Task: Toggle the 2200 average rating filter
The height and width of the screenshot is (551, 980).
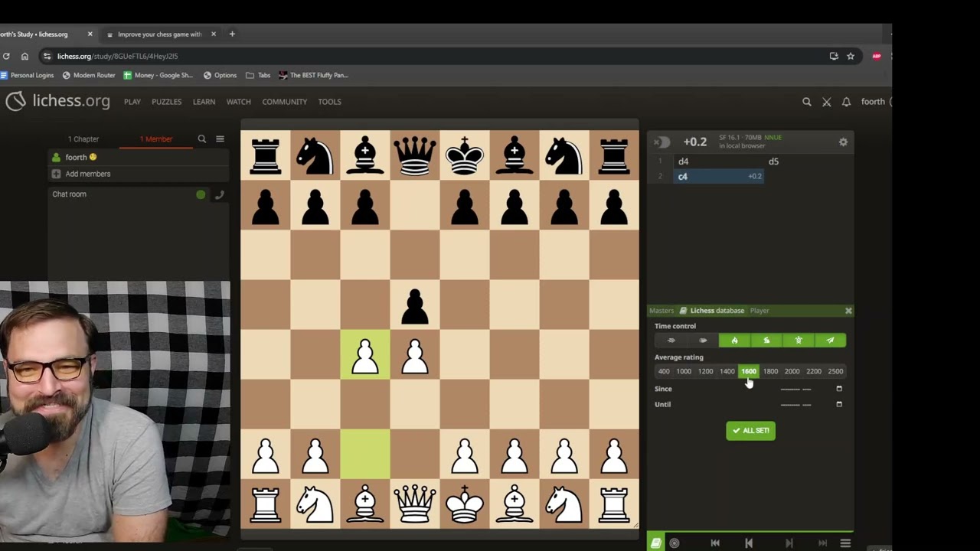Action: click(x=814, y=372)
